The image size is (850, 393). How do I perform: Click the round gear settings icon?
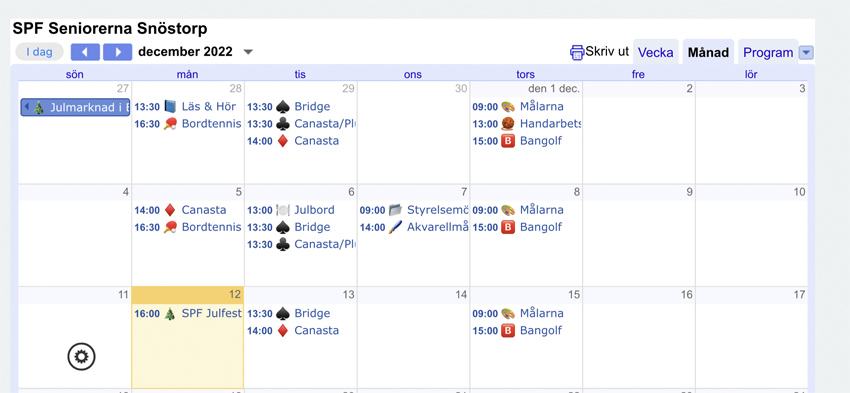(81, 357)
